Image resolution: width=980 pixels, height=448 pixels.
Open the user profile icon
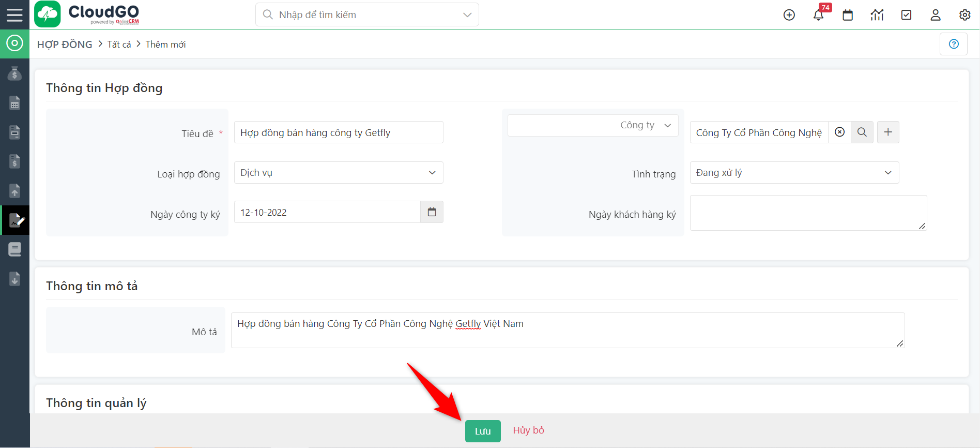pyautogui.click(x=936, y=15)
